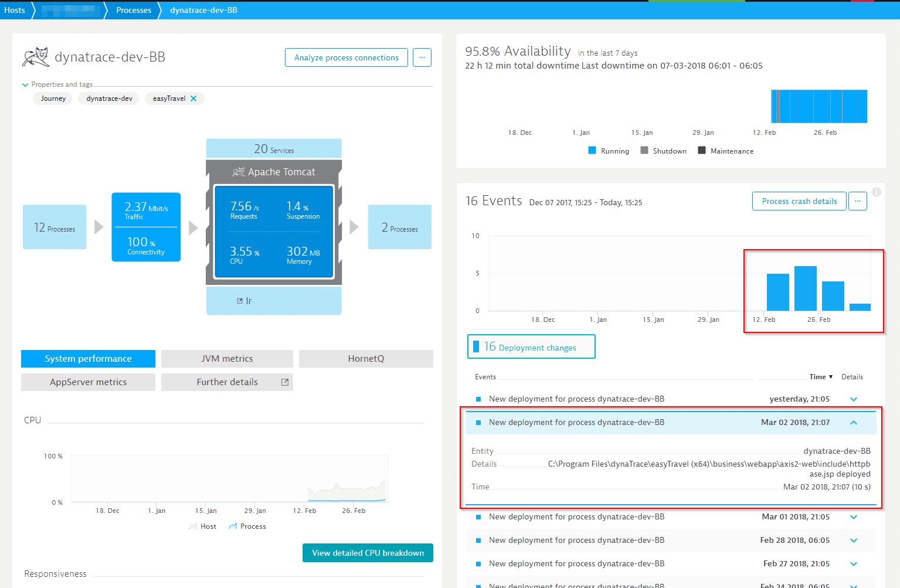Image resolution: width=900 pixels, height=588 pixels.
Task: Click the Tomcat cat icon beside dynatrace-dev-BB
Action: point(35,57)
